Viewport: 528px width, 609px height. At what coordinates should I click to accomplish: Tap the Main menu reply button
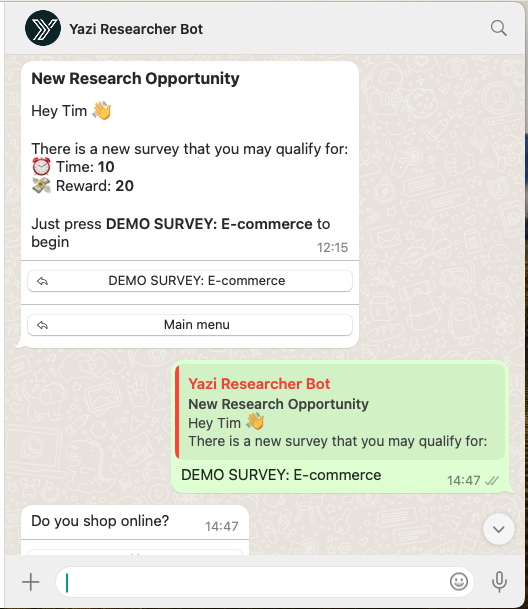tap(190, 325)
